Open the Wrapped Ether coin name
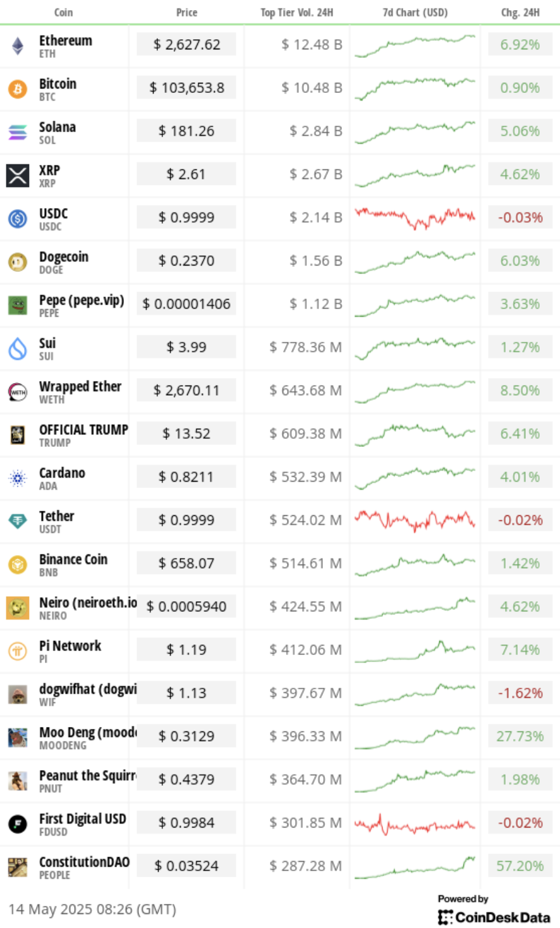Screen dimensions: 560x928 (x=80, y=386)
